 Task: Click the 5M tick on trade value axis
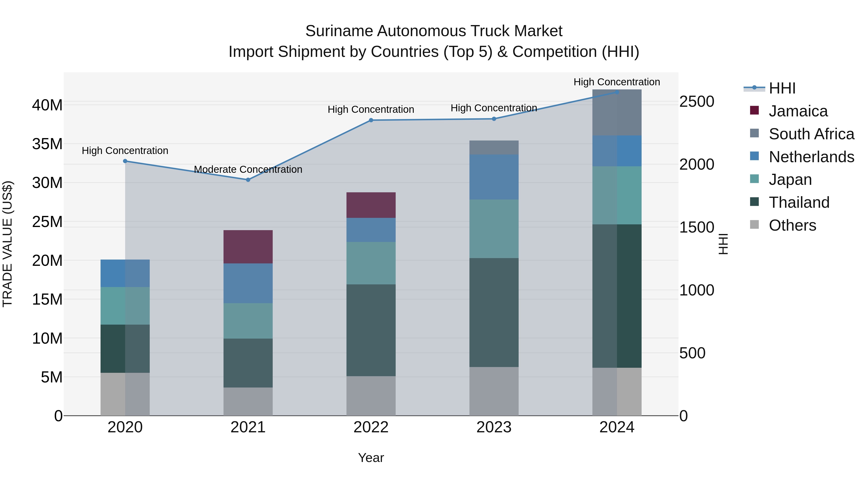click(x=52, y=377)
